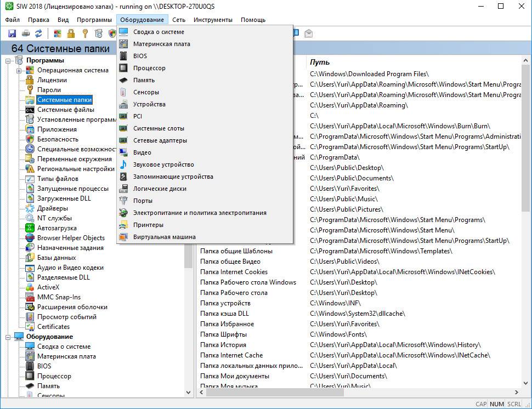
Task: Click the padlock Licenses toolbar icon
Action: tap(71, 33)
